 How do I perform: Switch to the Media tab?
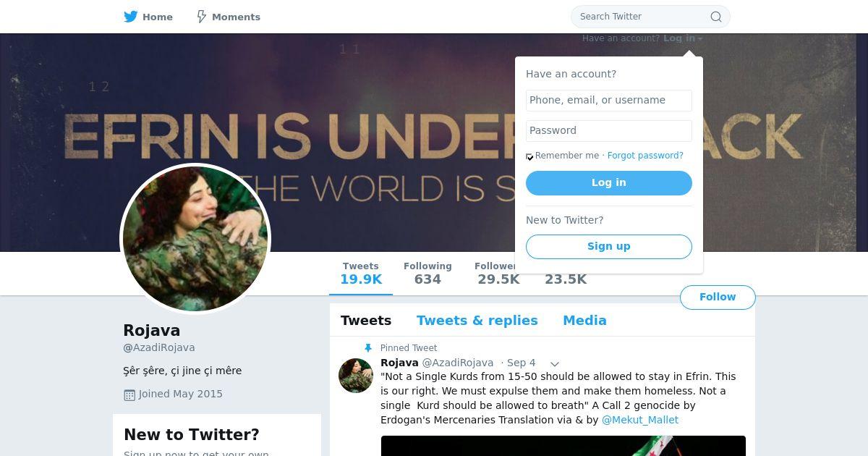point(584,321)
